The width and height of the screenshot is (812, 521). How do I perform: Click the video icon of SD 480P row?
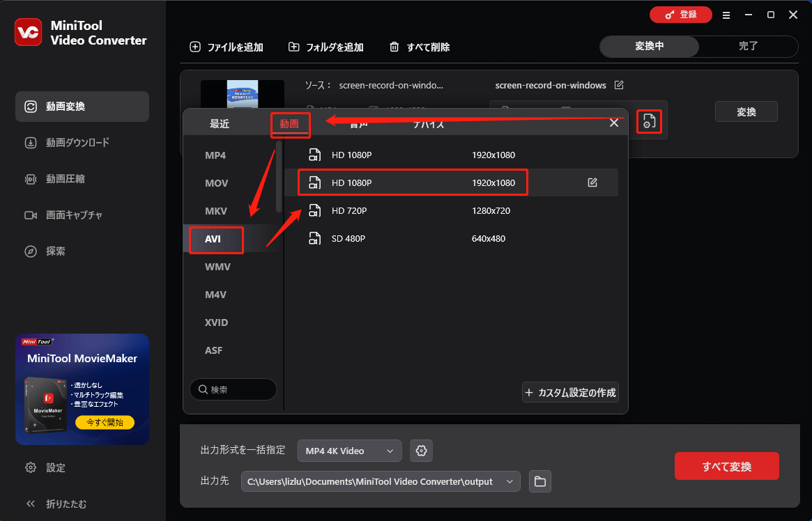315,238
